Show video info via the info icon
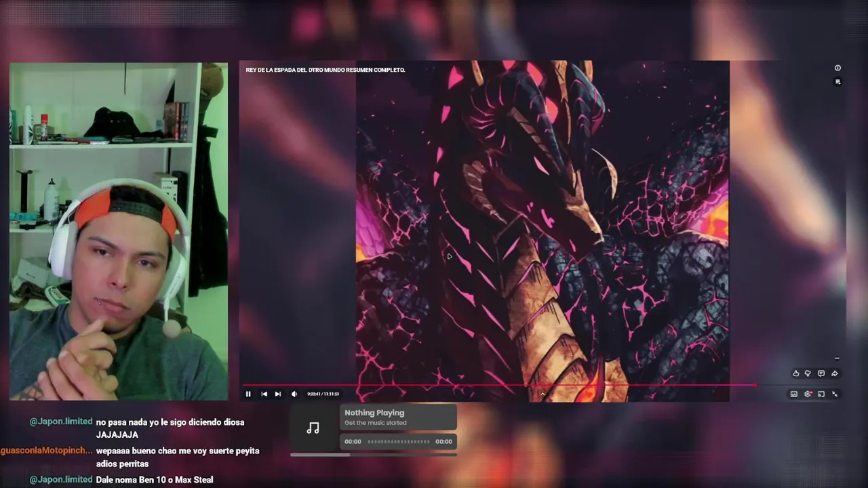Viewport: 868px width, 488px height. point(837,68)
